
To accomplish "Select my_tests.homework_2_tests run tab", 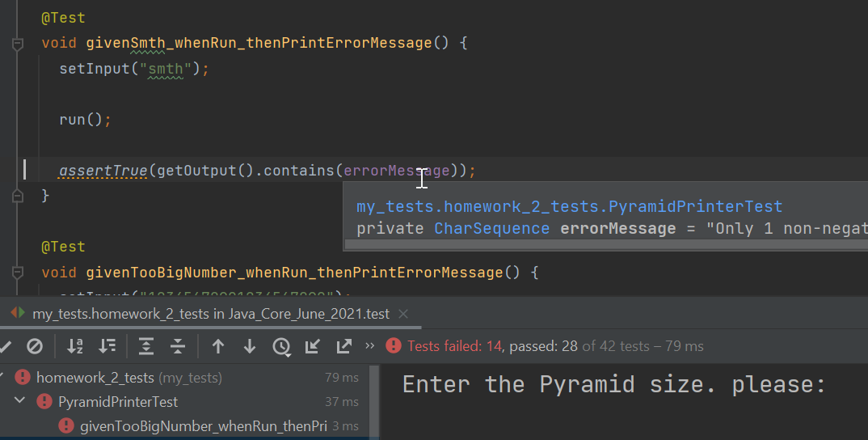I will tap(211, 314).
